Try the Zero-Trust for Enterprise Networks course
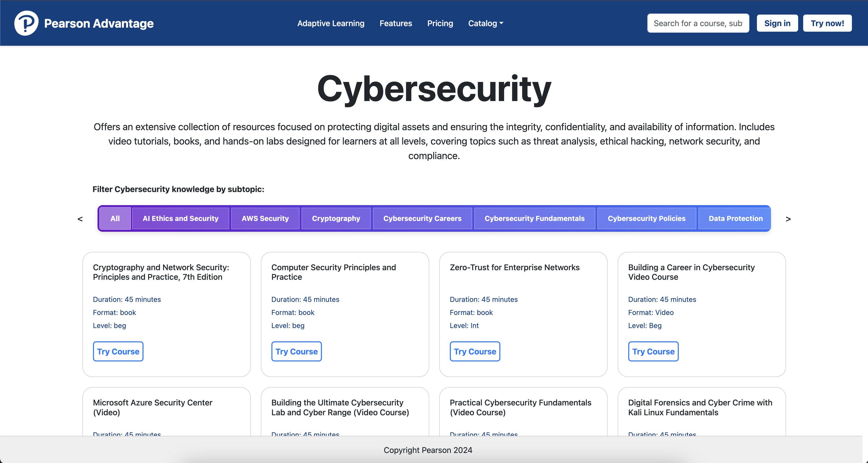The height and width of the screenshot is (463, 868). point(474,351)
